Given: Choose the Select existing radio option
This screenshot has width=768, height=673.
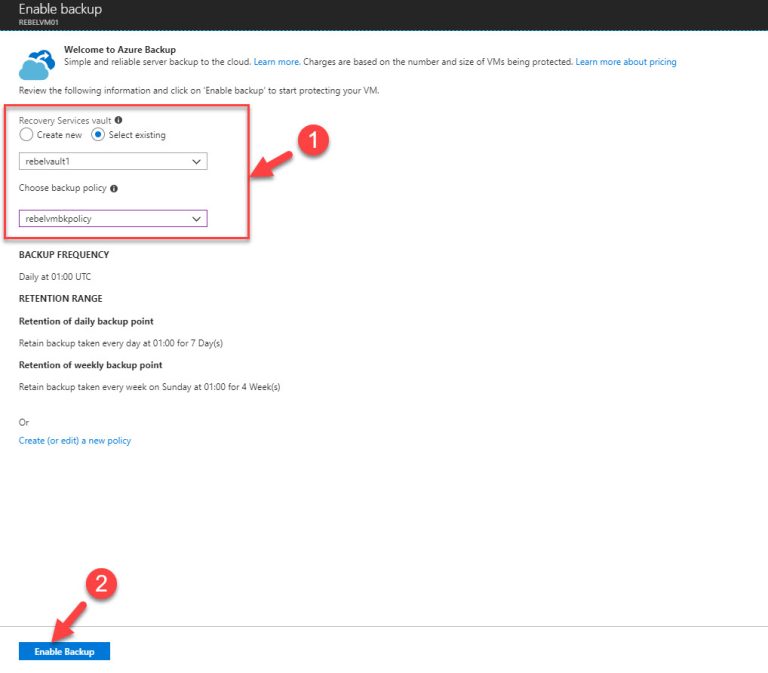Looking at the screenshot, I should (98, 135).
